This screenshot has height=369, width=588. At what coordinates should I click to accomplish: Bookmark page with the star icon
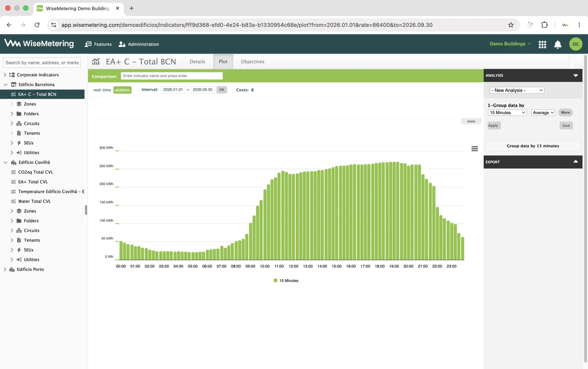[x=511, y=25]
